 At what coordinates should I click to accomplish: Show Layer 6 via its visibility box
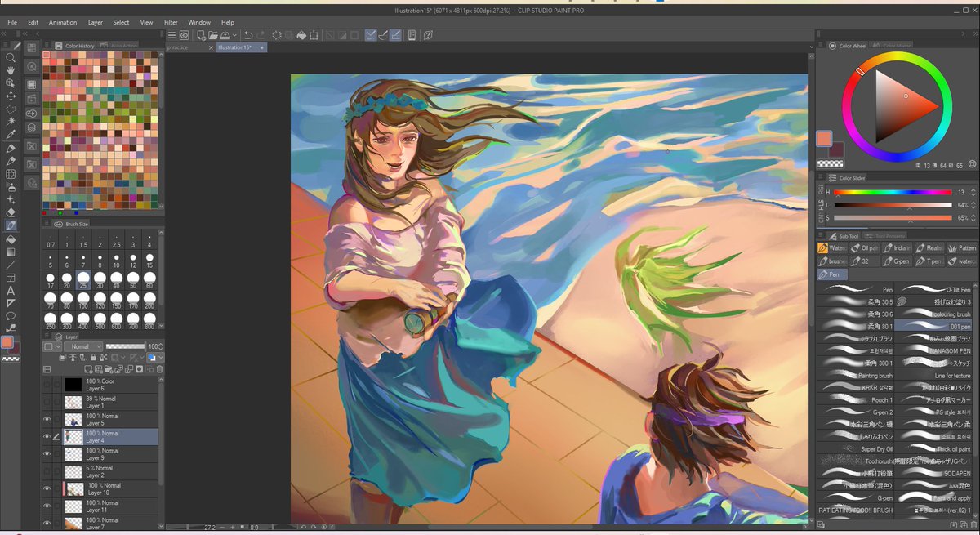tap(47, 384)
